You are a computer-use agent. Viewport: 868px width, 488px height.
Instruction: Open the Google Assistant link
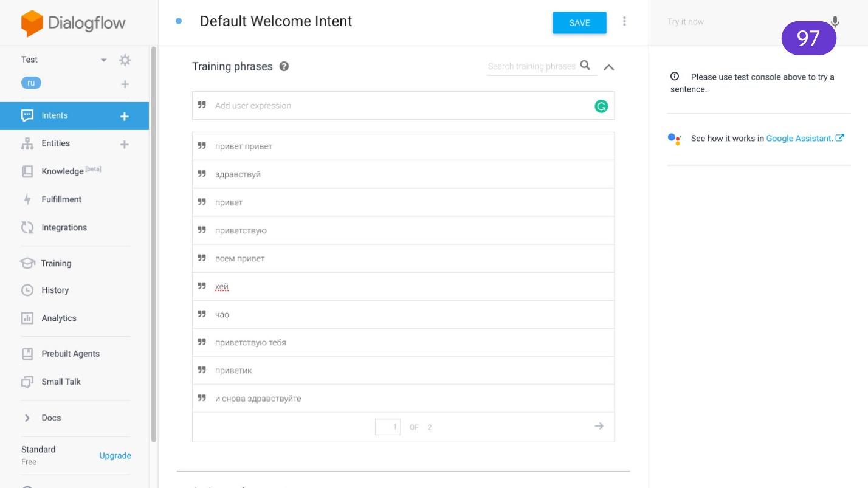pyautogui.click(x=799, y=139)
